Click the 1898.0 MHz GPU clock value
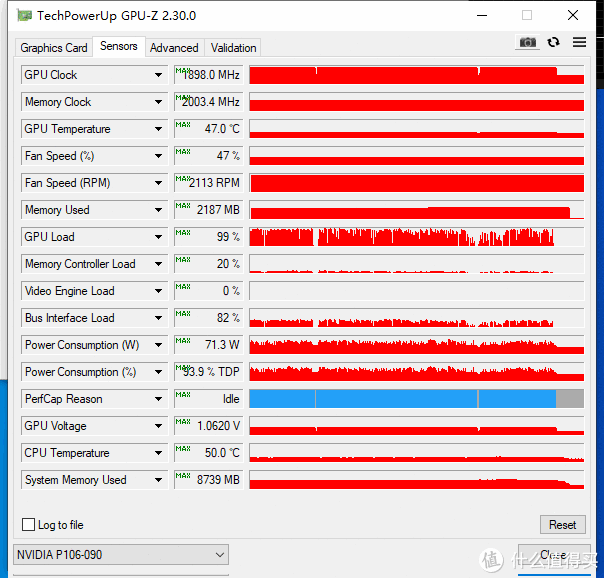Screen dimensions: 604x578 coord(208,75)
